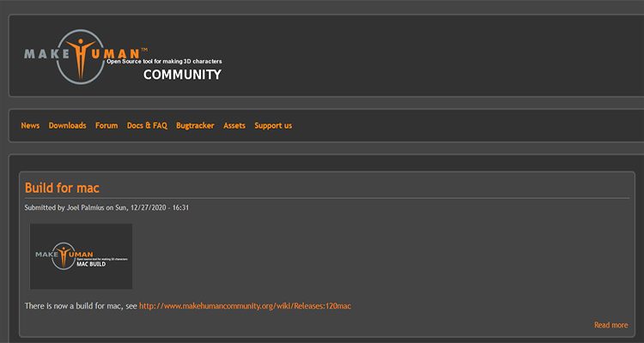644x343 pixels.
Task: Go to the Downloads page
Action: point(67,125)
